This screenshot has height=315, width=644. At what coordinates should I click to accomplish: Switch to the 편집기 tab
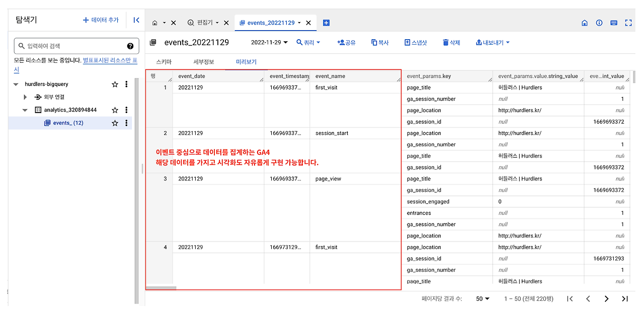click(x=200, y=23)
